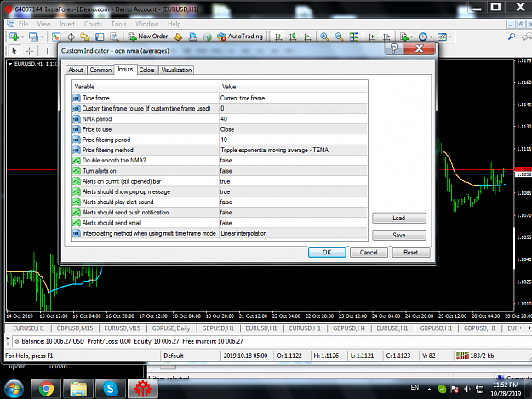Image resolution: width=532 pixels, height=399 pixels.
Task: Click the search magnifier icon at top right
Action: tap(512, 37)
